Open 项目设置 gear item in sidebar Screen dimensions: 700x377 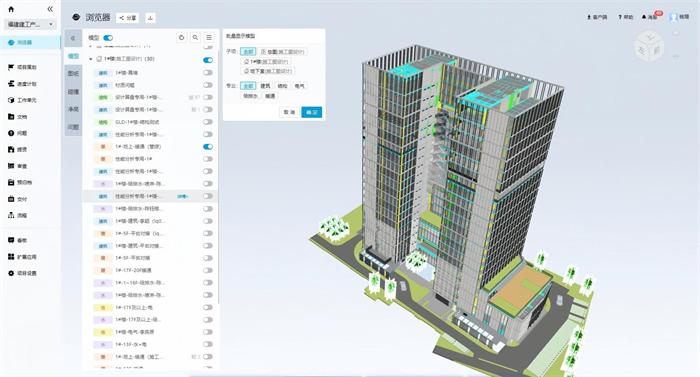coord(22,273)
